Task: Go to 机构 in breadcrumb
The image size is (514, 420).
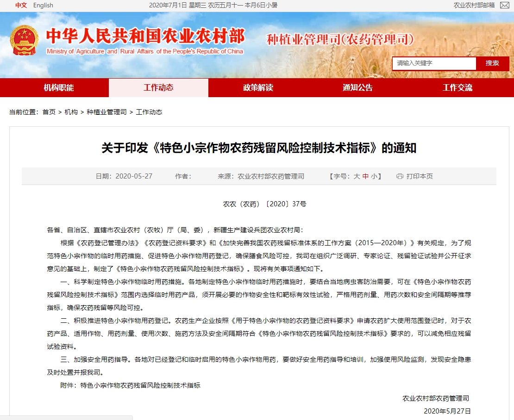Action: coord(71,112)
